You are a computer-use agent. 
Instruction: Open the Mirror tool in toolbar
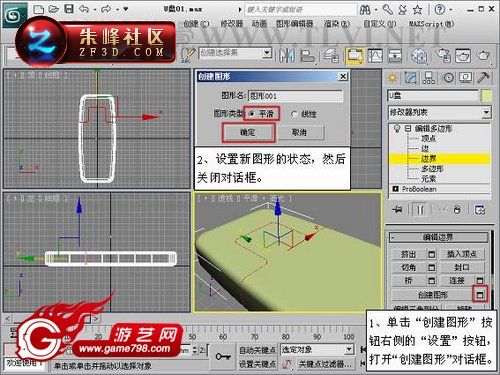pos(286,55)
